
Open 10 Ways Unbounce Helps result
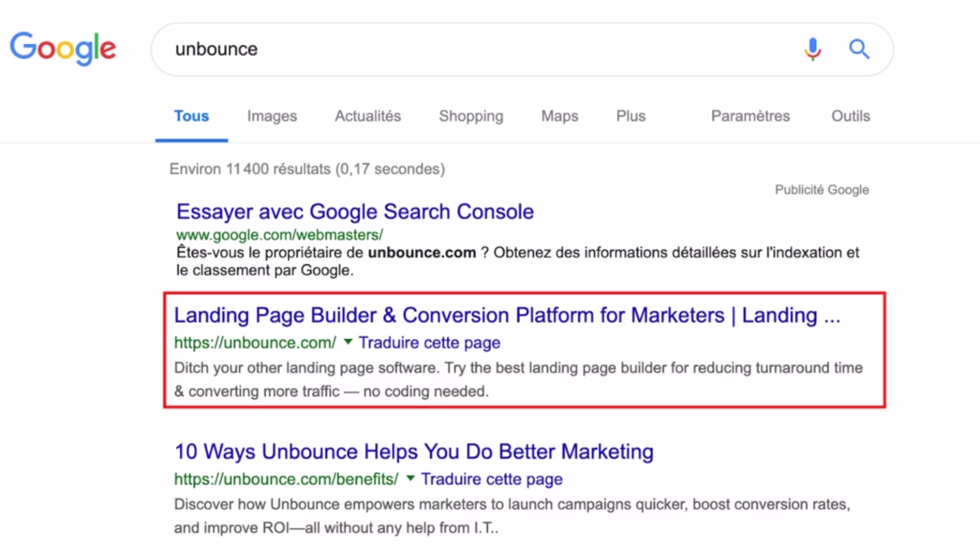point(414,451)
